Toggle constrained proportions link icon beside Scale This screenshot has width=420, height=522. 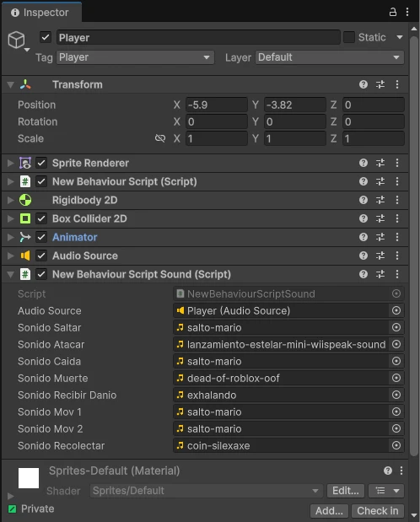tap(160, 138)
